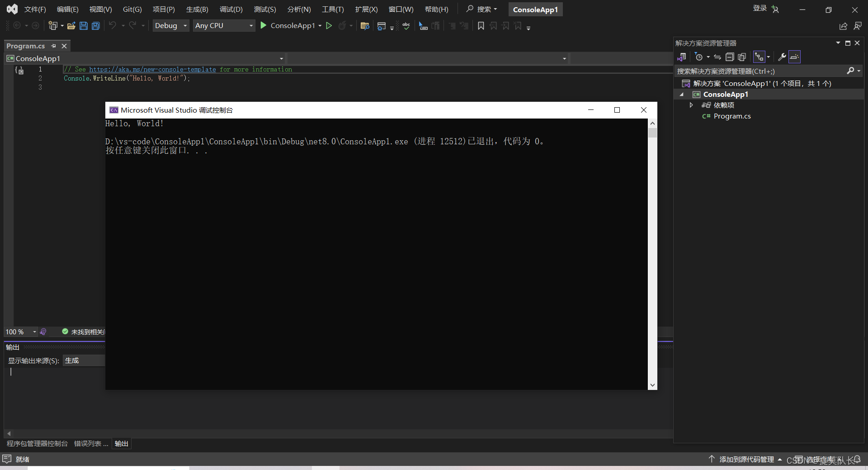Click the Solution Explorer search magnifier icon

tap(850, 71)
